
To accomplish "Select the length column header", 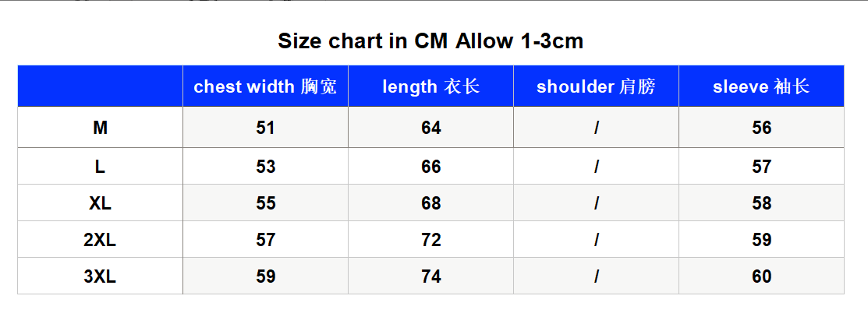I will click(x=430, y=86).
